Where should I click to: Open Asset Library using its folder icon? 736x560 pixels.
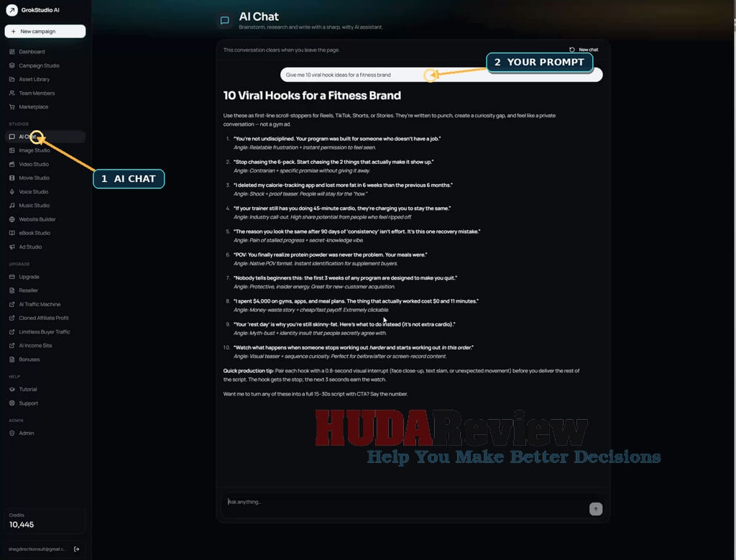tap(11, 79)
